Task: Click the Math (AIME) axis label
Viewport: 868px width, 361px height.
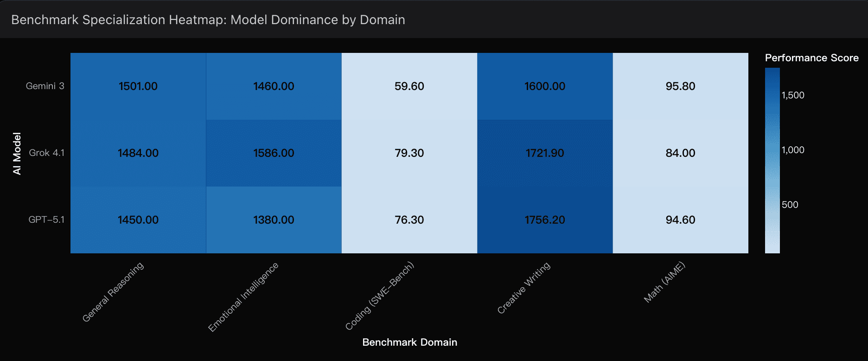Action: (664, 283)
